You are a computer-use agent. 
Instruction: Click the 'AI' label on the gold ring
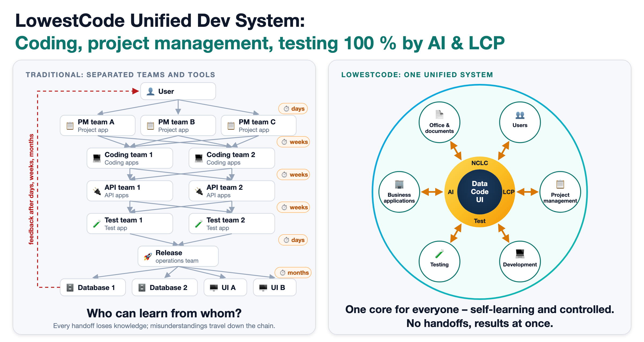[451, 192]
